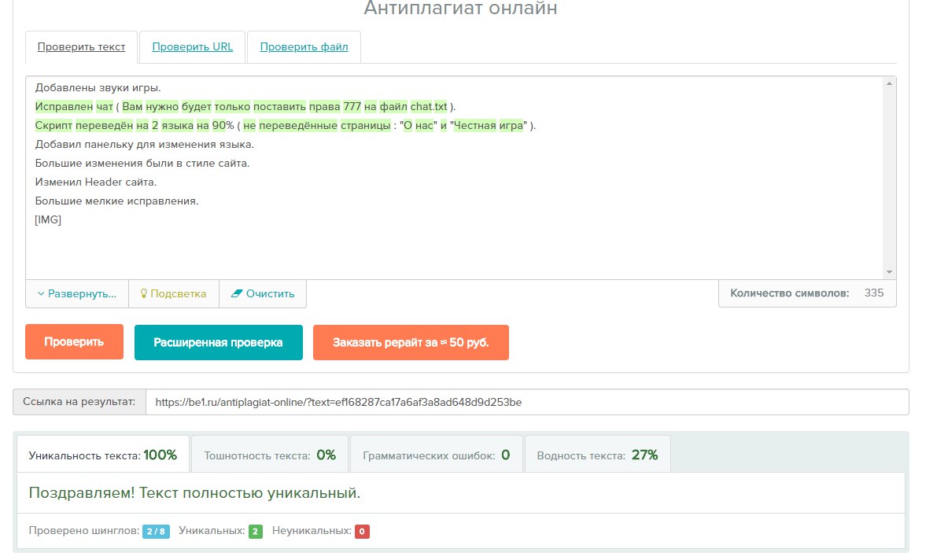Click the line "Большие изменения были в стиле сайта."
This screenshot has height=560, width=937.
pos(142,163)
